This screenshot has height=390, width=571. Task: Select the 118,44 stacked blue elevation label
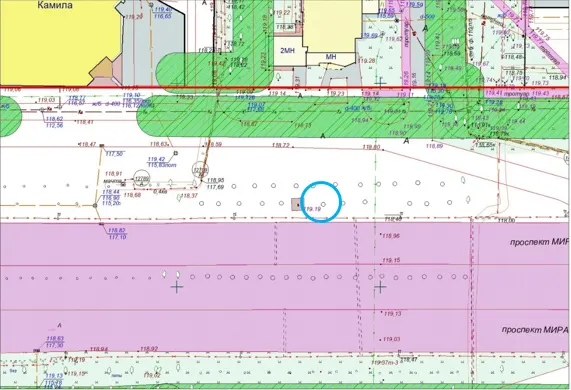tap(111, 197)
